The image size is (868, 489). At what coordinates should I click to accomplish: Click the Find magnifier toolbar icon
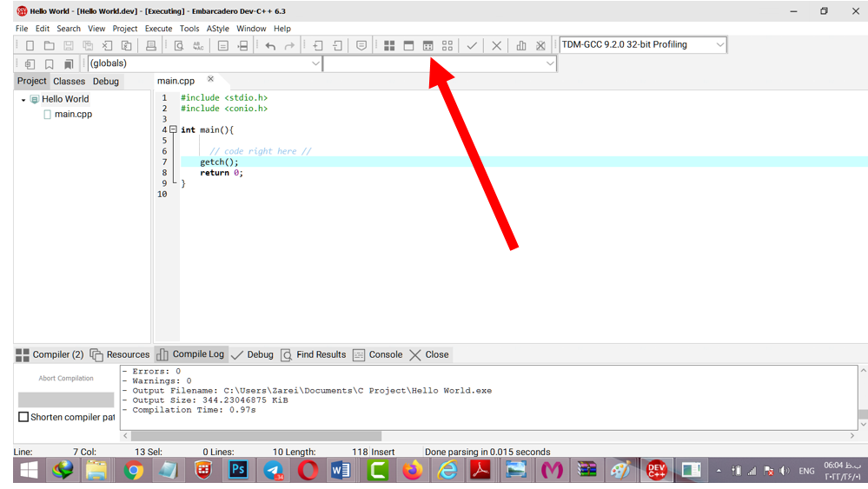(x=179, y=45)
